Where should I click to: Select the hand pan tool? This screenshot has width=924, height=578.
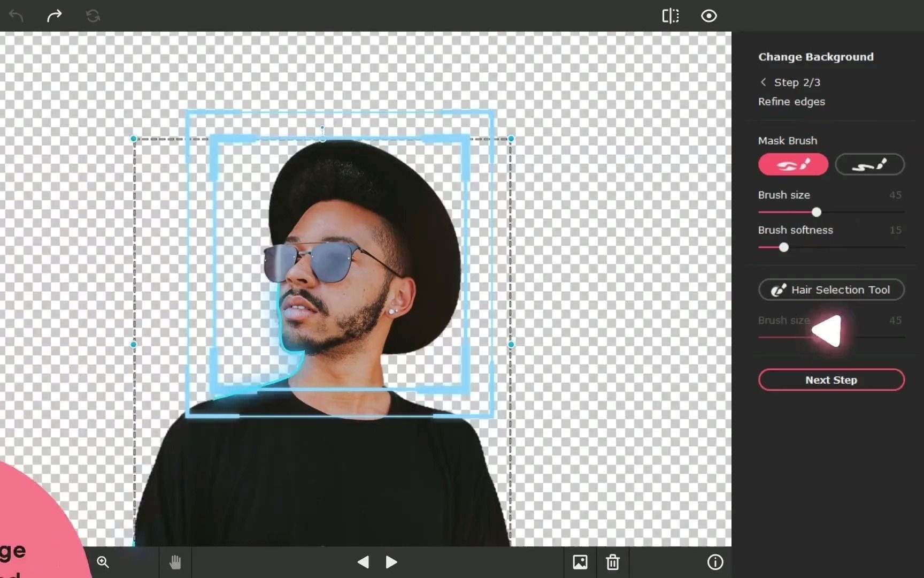pos(175,562)
